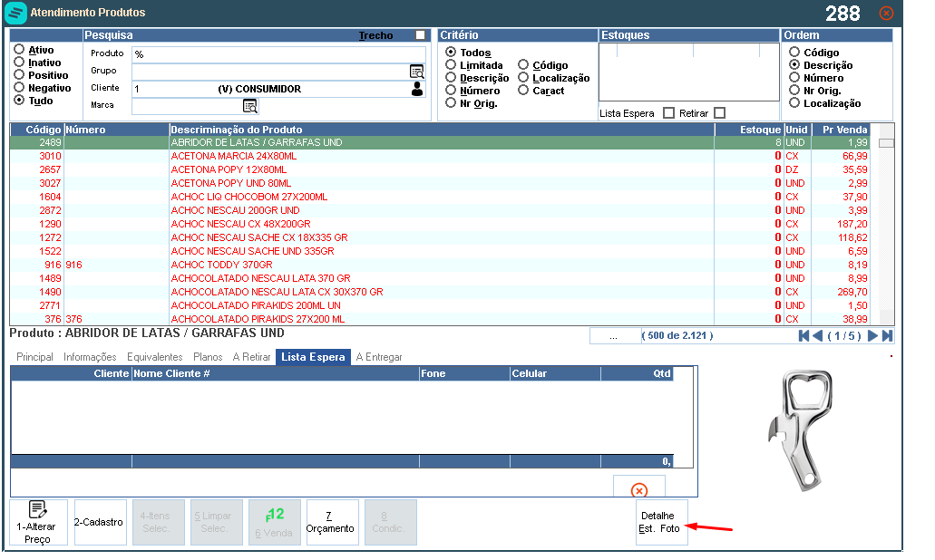Click 1-Alterar Preço button
The image size is (935, 560).
39,523
